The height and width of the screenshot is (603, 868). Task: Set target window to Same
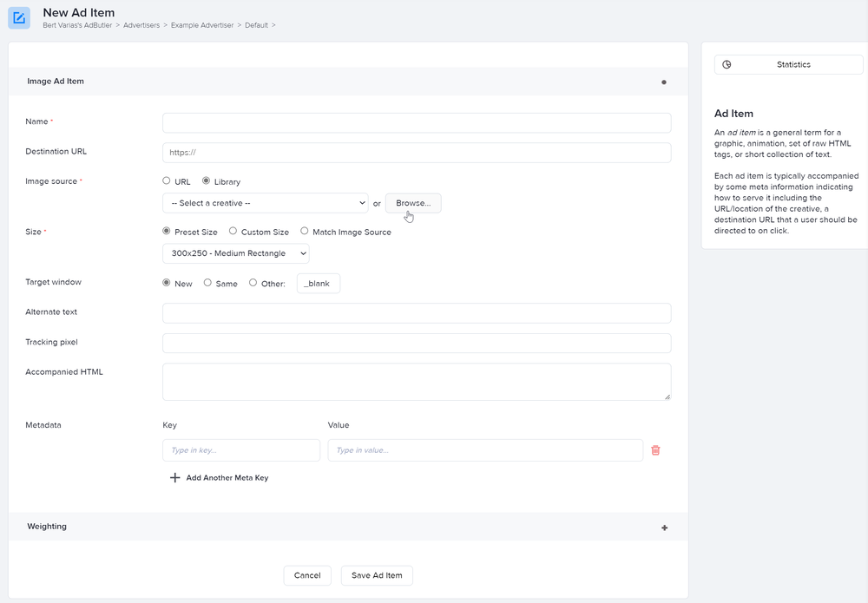207,283
